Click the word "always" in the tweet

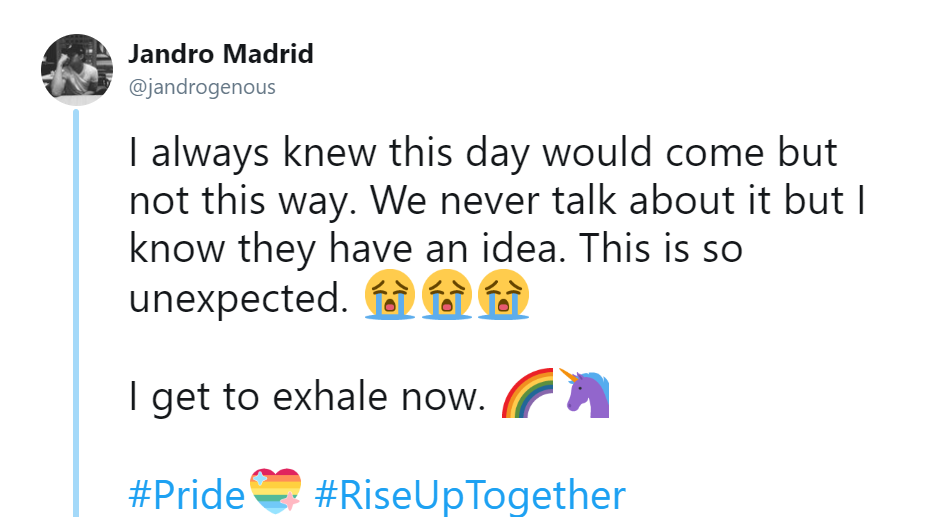210,153
